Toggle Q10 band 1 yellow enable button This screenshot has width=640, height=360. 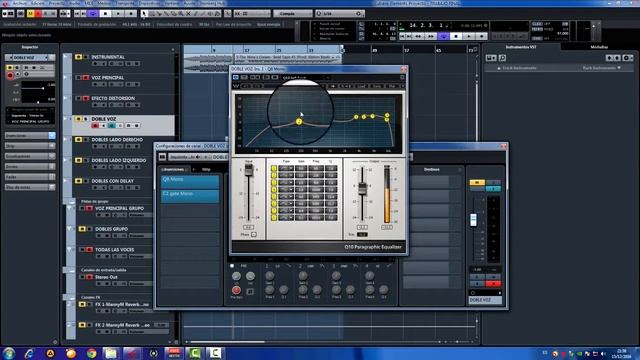tap(274, 168)
